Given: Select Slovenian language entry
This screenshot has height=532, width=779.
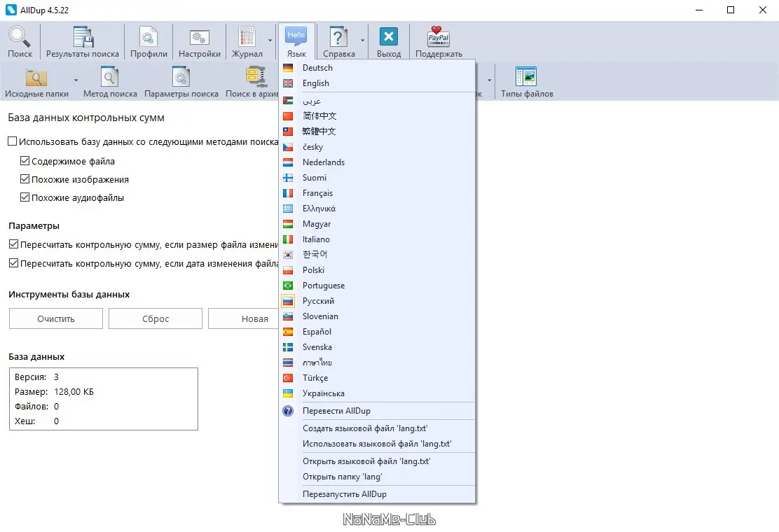Looking at the screenshot, I should [377, 316].
